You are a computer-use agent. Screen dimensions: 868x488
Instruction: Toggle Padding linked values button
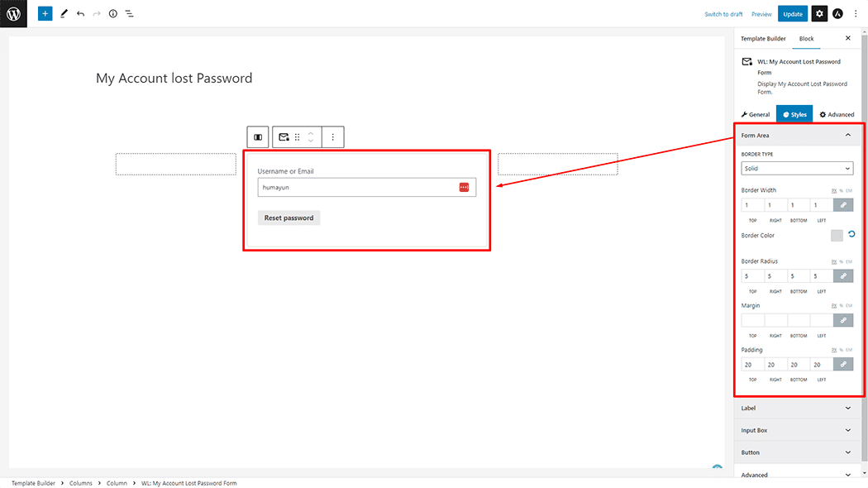click(843, 364)
